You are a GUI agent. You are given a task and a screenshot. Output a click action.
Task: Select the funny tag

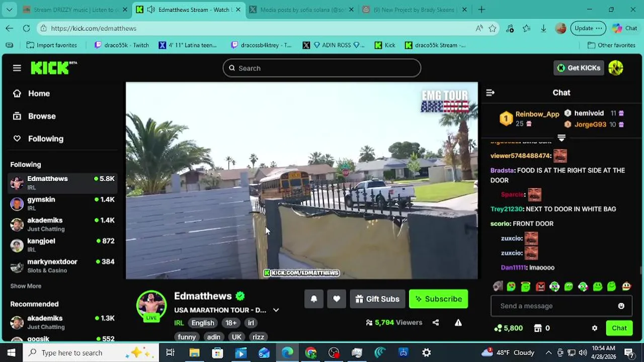(187, 337)
